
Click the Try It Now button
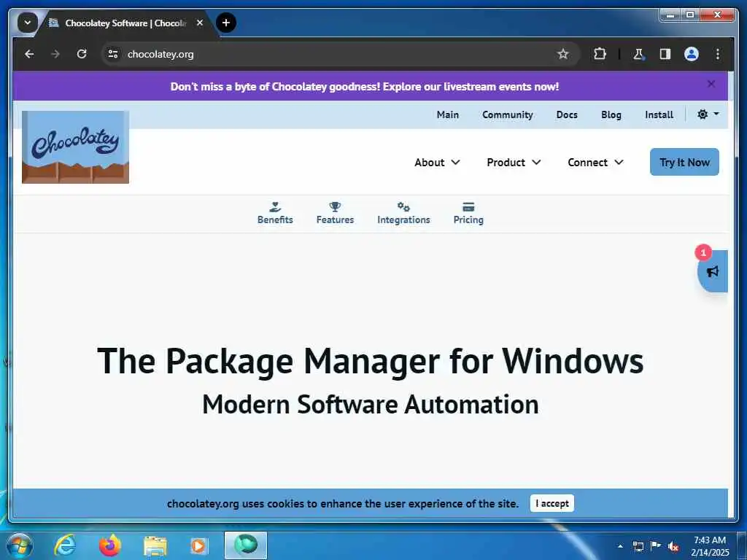tap(684, 162)
